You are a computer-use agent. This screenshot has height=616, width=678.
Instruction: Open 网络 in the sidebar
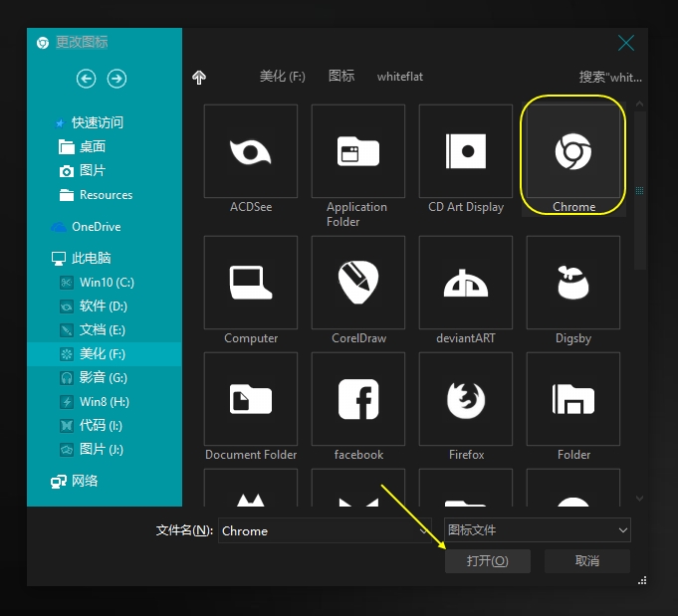point(75,481)
